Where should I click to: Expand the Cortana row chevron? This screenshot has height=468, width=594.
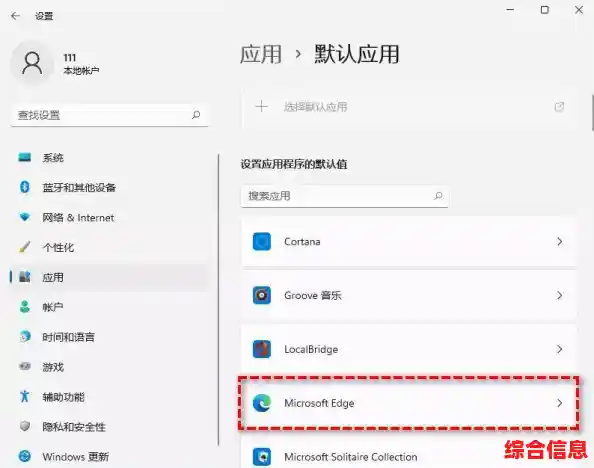(560, 241)
